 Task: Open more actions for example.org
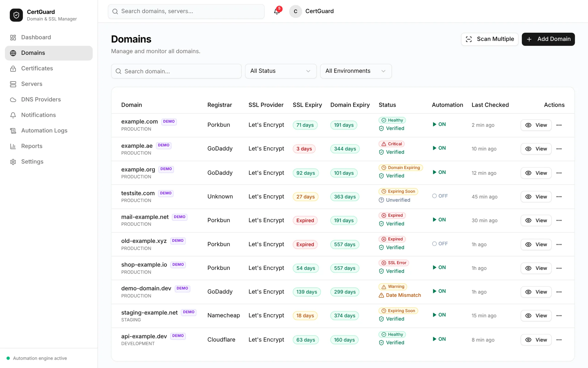[559, 173]
